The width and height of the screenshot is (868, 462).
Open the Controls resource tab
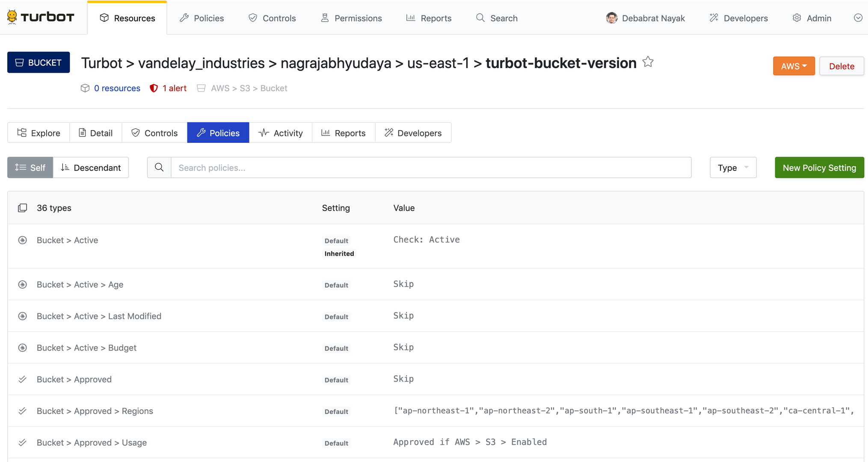[x=154, y=133]
